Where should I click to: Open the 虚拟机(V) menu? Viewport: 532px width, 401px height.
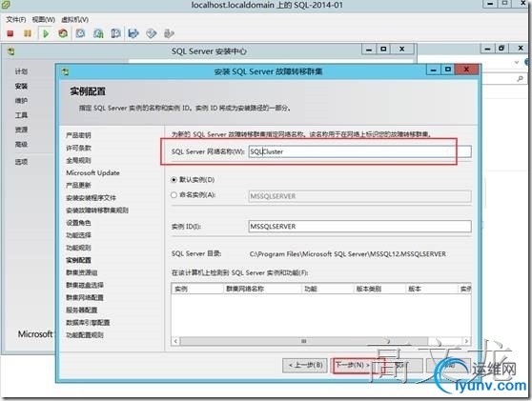[74, 20]
